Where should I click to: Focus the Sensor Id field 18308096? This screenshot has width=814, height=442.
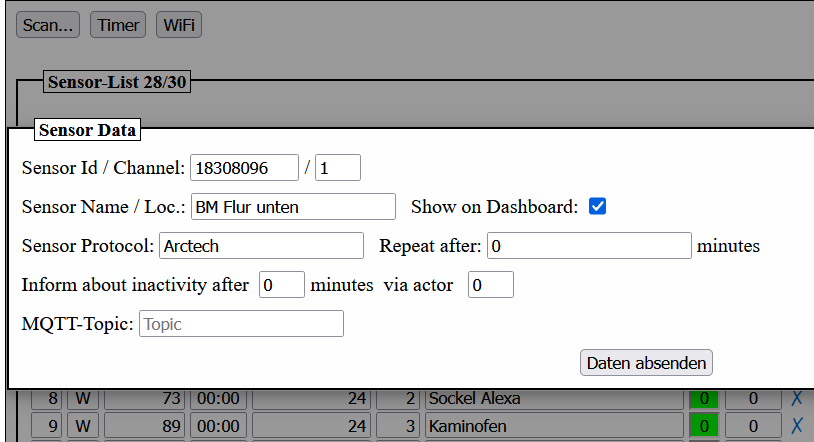tap(244, 168)
